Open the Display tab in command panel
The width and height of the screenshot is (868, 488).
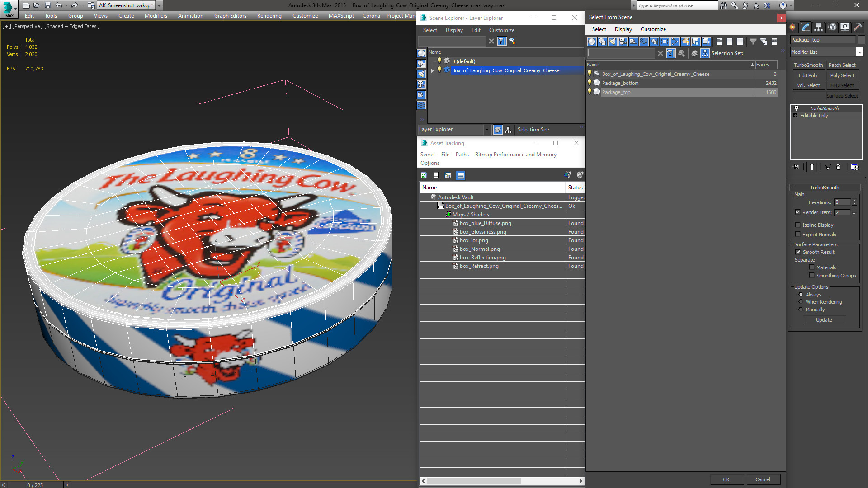(845, 27)
